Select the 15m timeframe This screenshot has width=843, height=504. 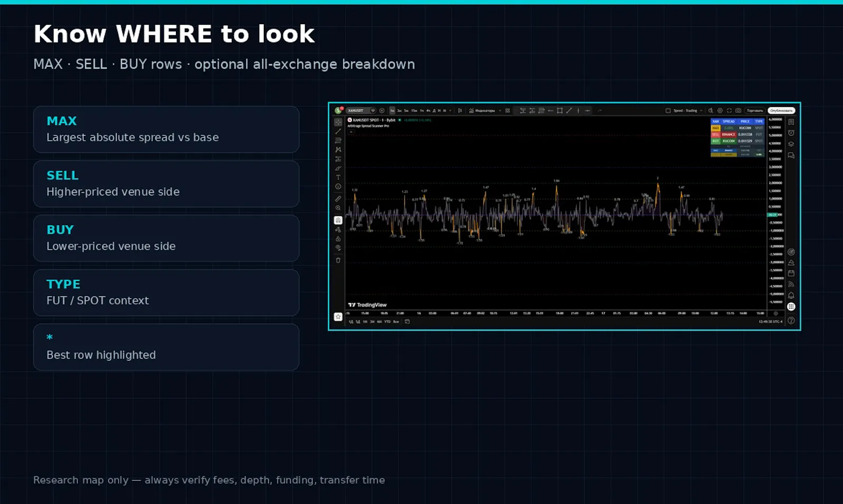(x=414, y=111)
